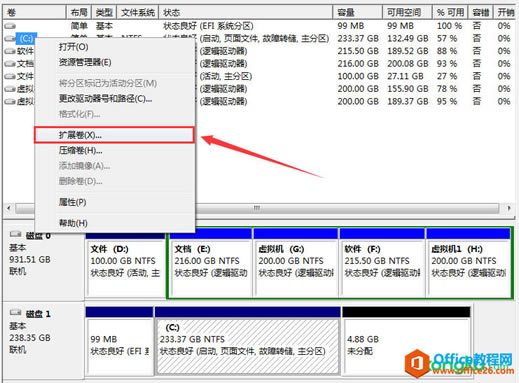Click the 状态良好 (EFI 系统分区) status cell
The width and height of the screenshot is (519, 383).
coord(208,26)
